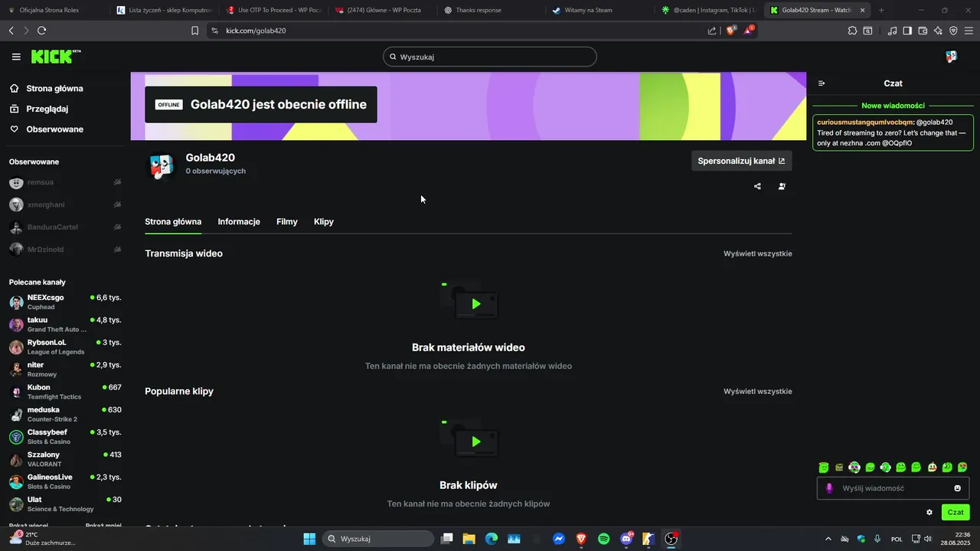This screenshot has width=980, height=551.
Task: Toggle the browser sidebar panel icon
Action: pyautogui.click(x=907, y=31)
